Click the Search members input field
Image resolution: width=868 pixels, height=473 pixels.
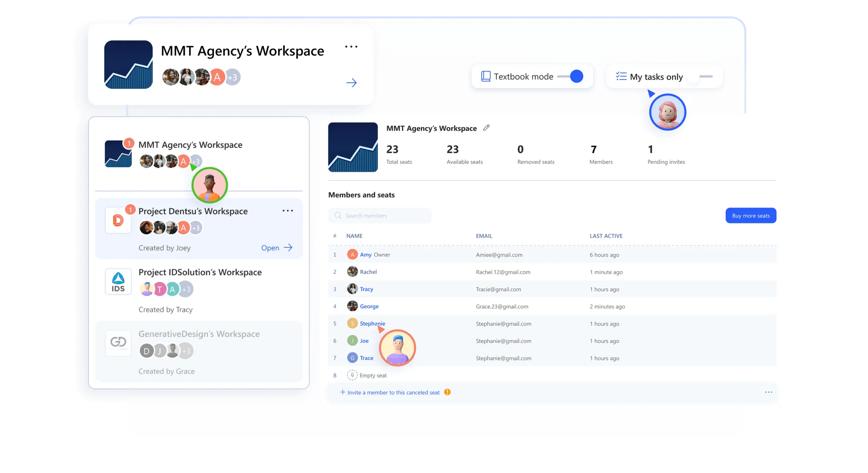[x=380, y=216]
